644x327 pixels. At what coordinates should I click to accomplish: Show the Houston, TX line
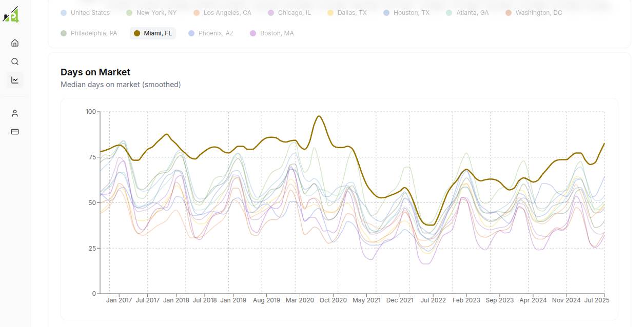(x=406, y=13)
